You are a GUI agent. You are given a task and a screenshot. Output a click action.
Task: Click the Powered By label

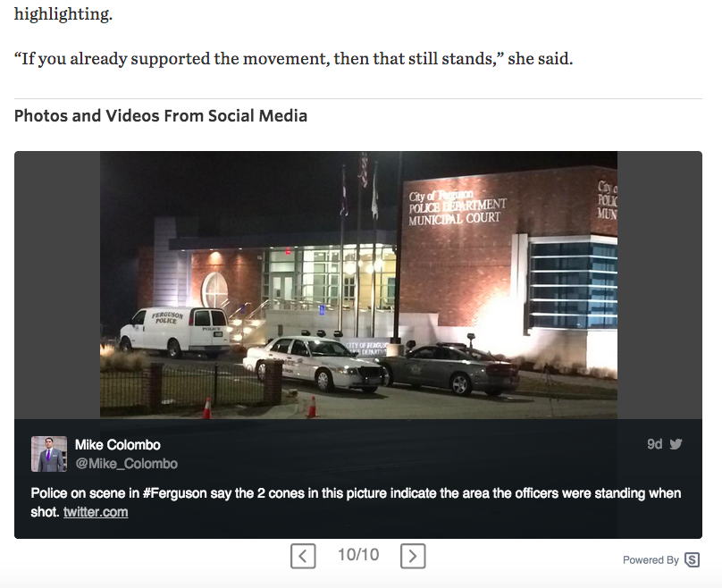[651, 560]
